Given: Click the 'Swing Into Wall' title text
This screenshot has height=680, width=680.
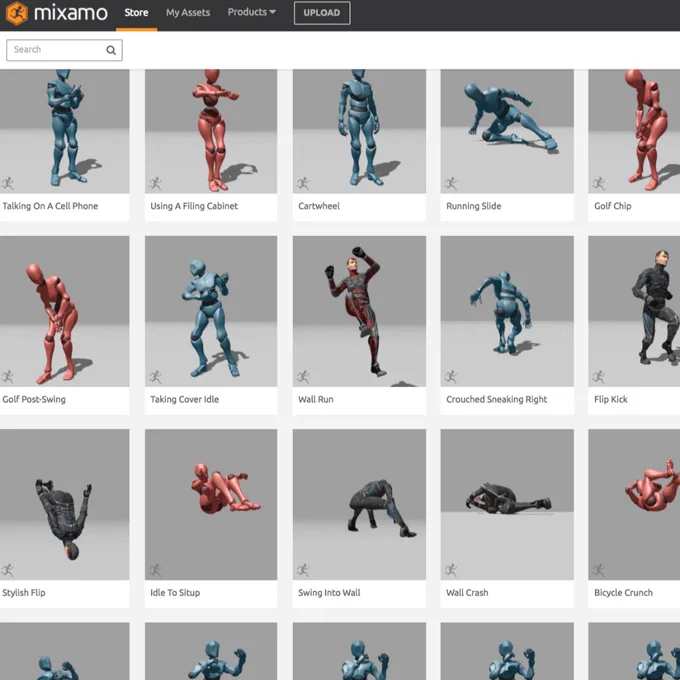Looking at the screenshot, I should [x=329, y=593].
